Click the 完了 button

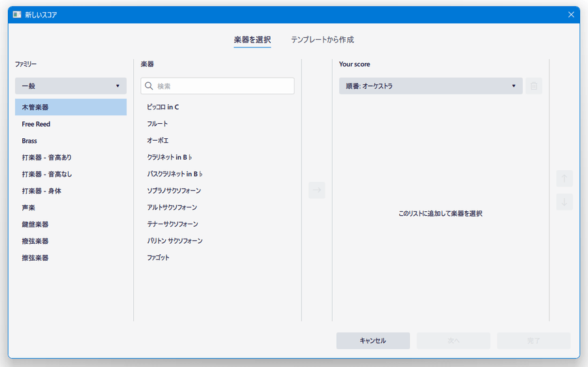[x=534, y=341]
